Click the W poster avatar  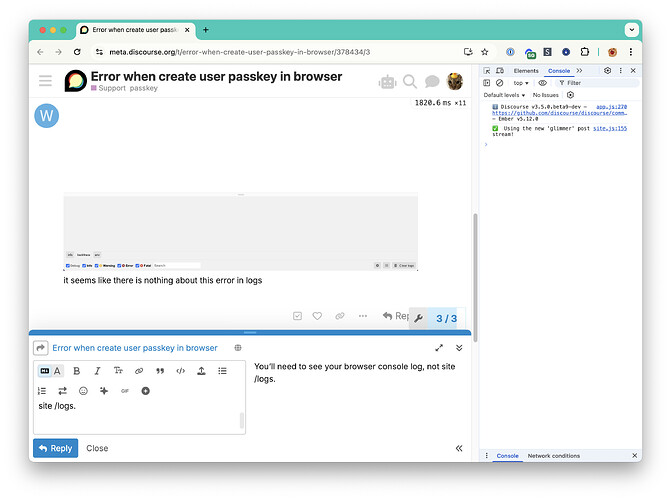click(47, 116)
